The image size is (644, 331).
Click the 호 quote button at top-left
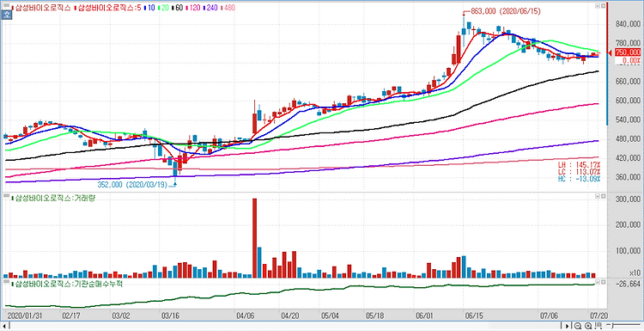[x=7, y=15]
